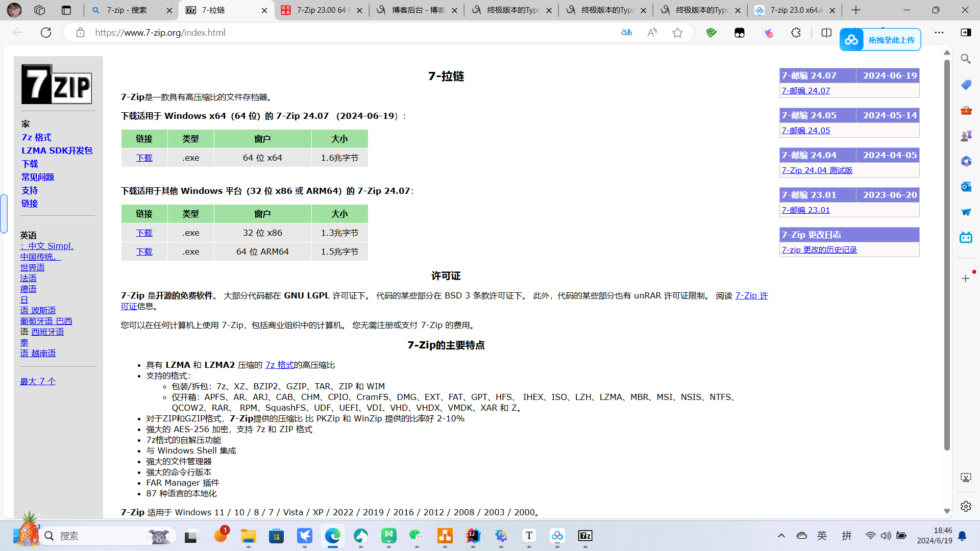Click the back navigation arrow
This screenshot has height=551, width=980.
[18, 33]
